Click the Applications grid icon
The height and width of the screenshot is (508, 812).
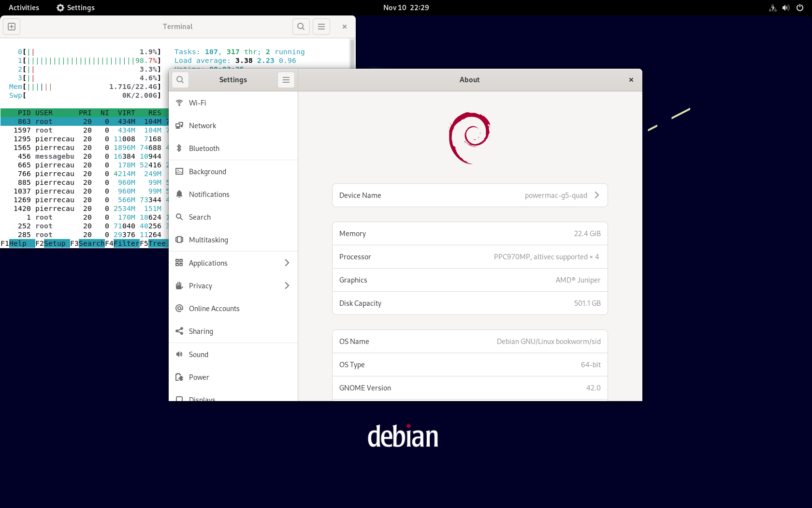(x=179, y=263)
